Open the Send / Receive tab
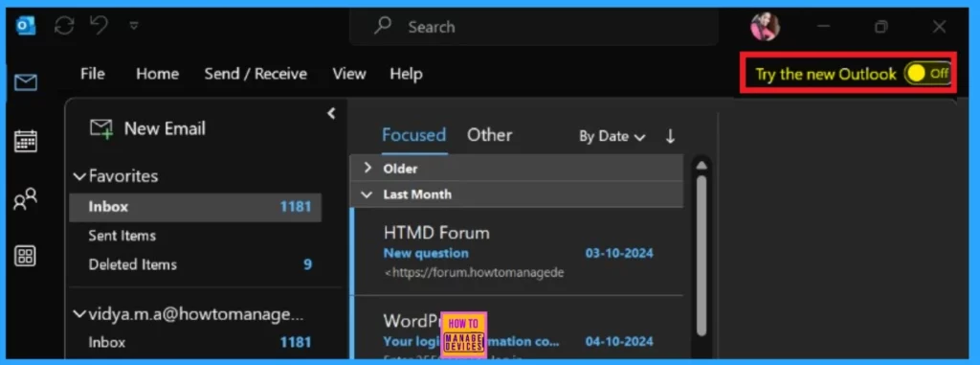The width and height of the screenshot is (980, 365). [256, 74]
